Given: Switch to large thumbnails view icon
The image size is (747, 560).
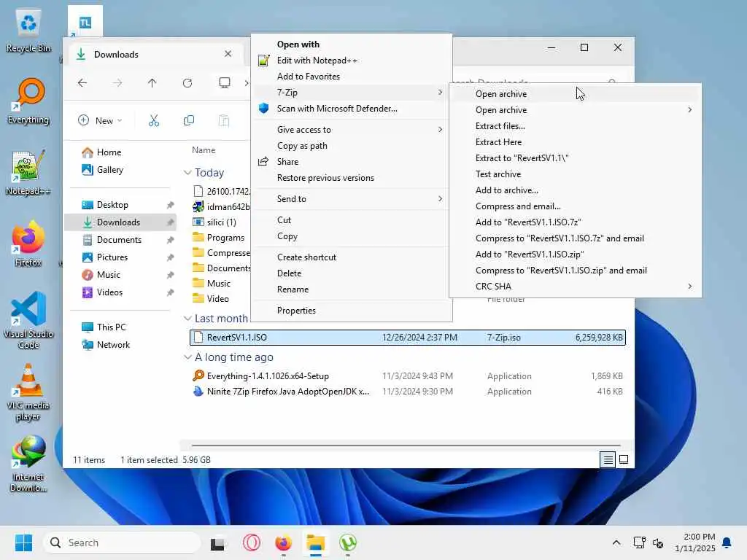Looking at the screenshot, I should pyautogui.click(x=624, y=459).
